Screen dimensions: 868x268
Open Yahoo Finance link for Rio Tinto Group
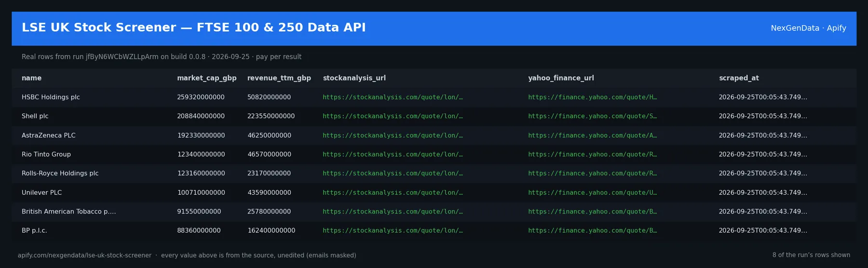pos(592,154)
